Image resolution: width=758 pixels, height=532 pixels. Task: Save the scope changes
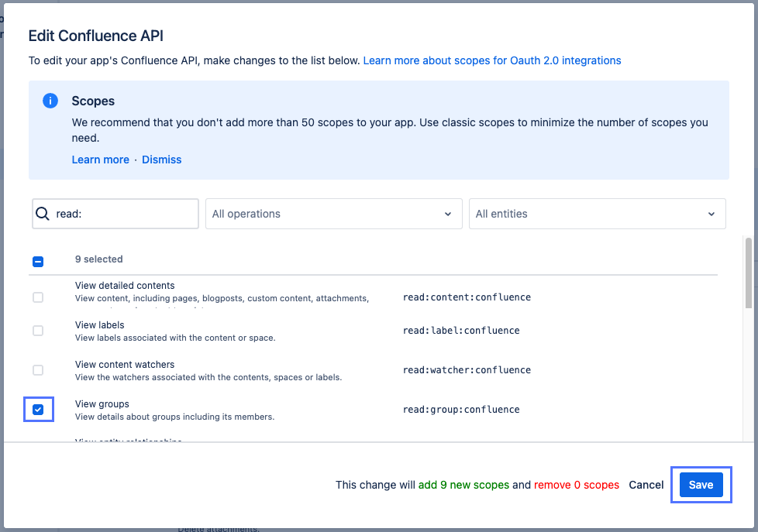pos(701,485)
